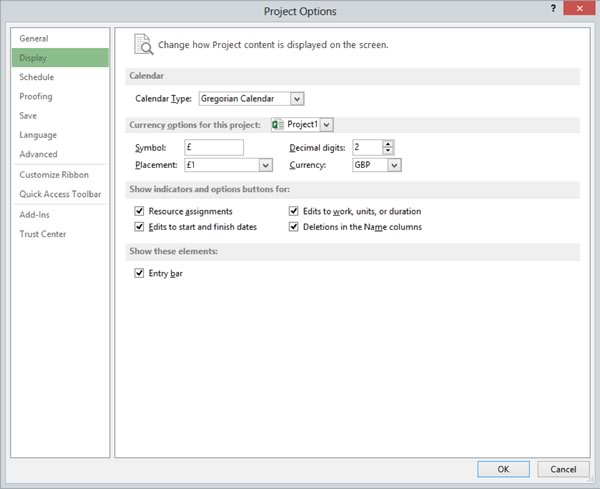Disable the Entry bar checkbox
This screenshot has height=489, width=600.
pyautogui.click(x=139, y=273)
